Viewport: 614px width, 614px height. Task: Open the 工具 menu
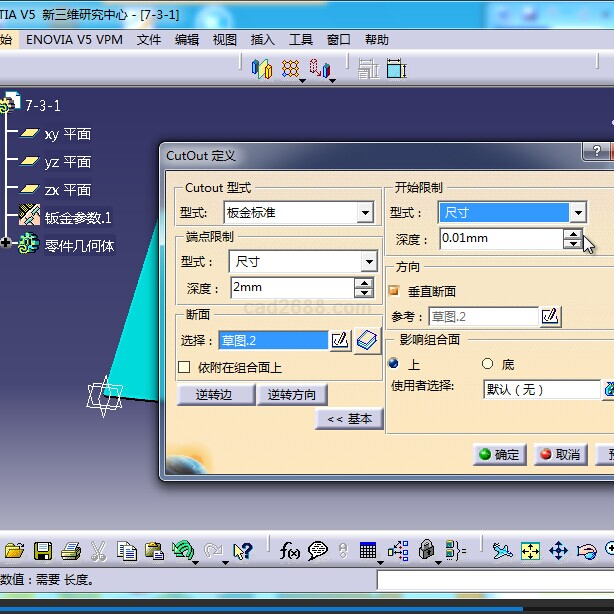pyautogui.click(x=301, y=40)
